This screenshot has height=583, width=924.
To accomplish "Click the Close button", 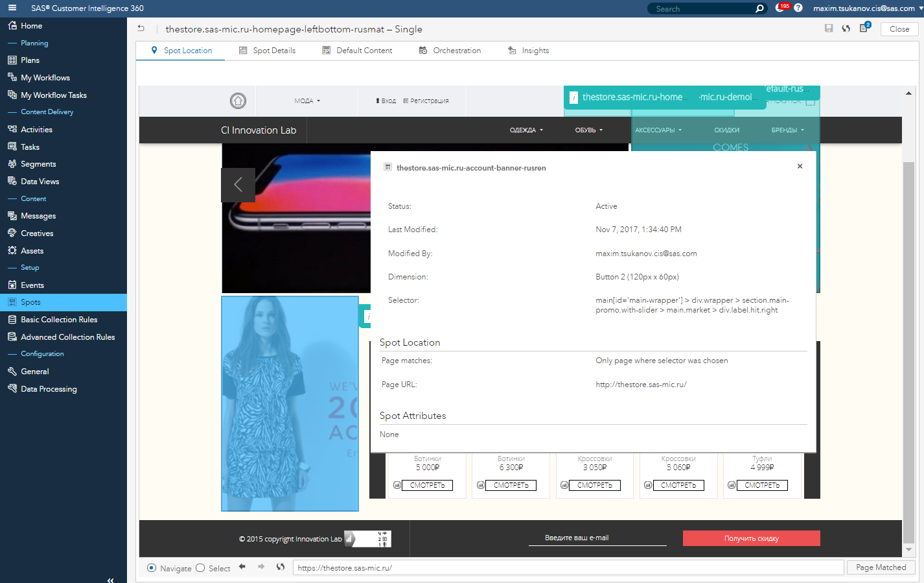I will [899, 29].
